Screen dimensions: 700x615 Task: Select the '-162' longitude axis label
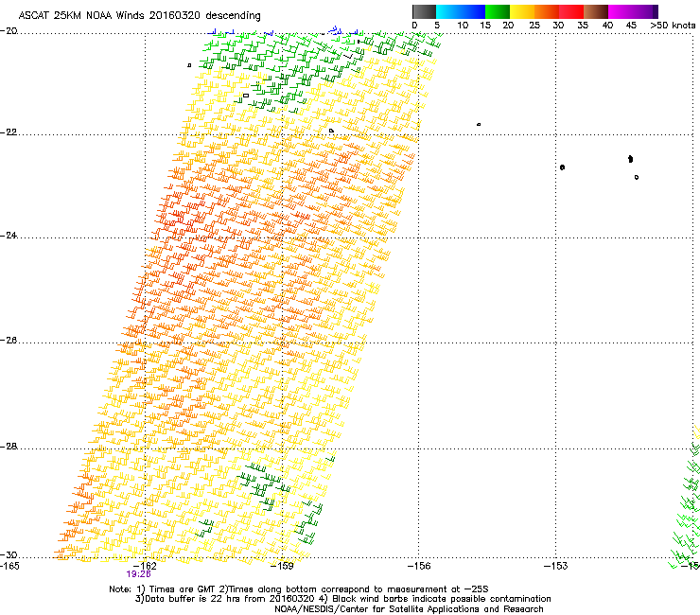tap(145, 566)
